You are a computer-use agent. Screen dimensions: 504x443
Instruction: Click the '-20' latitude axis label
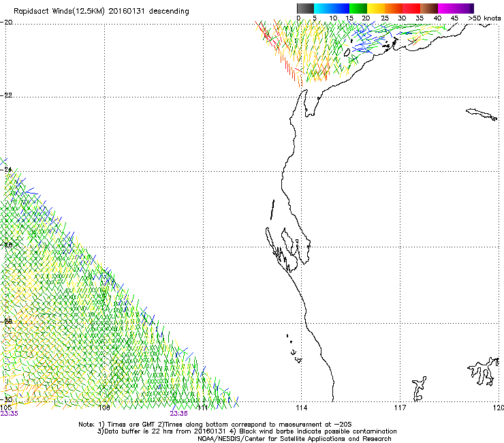[x=6, y=22]
